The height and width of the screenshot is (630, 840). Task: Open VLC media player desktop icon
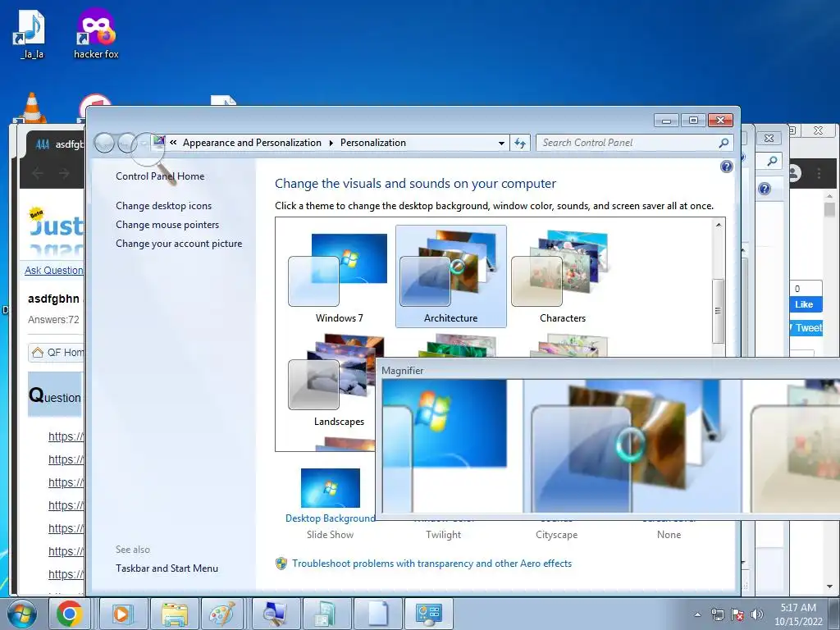click(x=32, y=107)
